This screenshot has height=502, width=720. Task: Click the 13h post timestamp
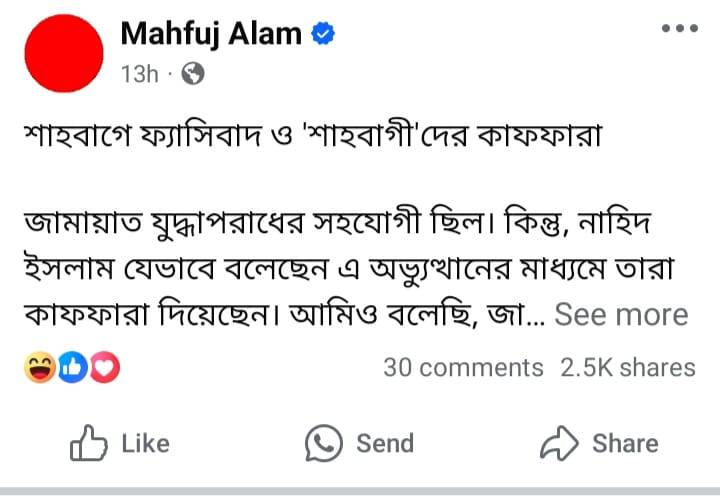(139, 73)
